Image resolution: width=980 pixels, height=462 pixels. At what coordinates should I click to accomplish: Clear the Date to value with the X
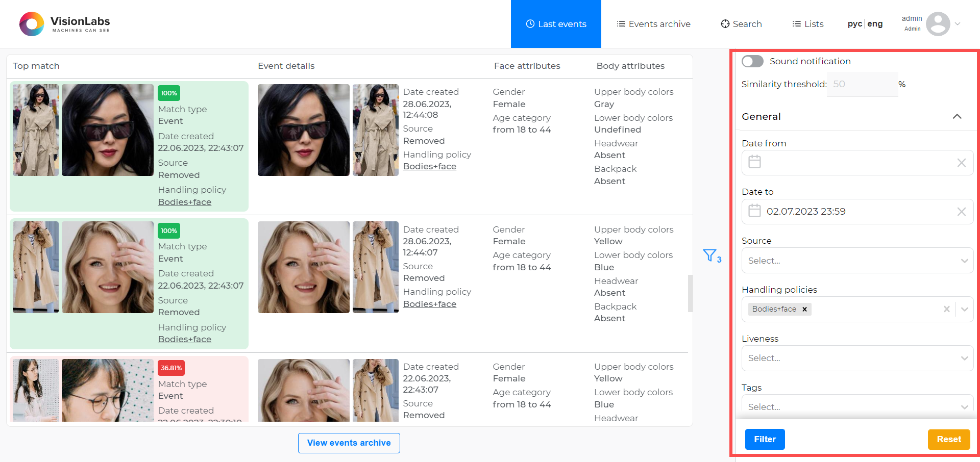[x=962, y=212]
